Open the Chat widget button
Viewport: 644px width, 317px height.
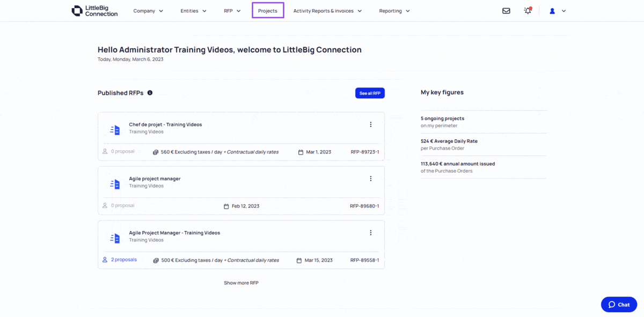(619, 304)
